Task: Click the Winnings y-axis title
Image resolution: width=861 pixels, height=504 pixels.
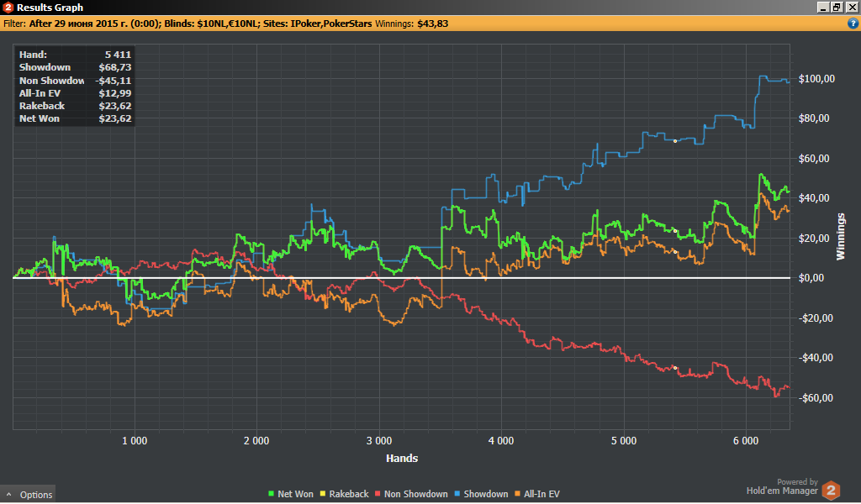Action: coord(841,237)
